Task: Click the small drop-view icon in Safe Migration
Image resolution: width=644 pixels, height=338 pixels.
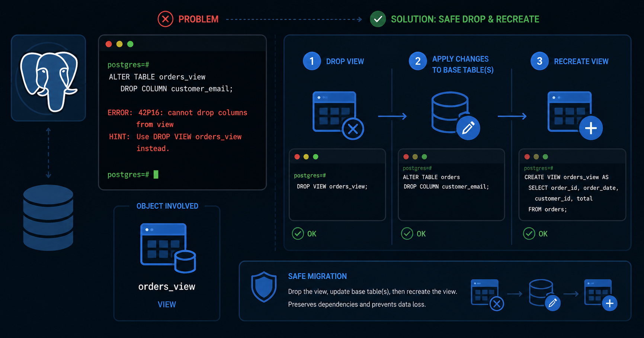Action: (x=487, y=294)
